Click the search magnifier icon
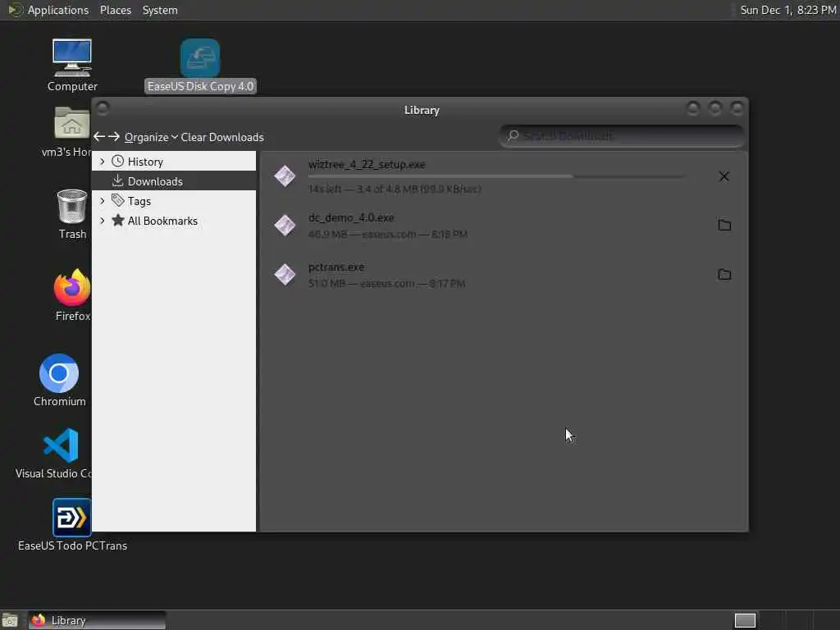840x630 pixels. click(x=513, y=135)
